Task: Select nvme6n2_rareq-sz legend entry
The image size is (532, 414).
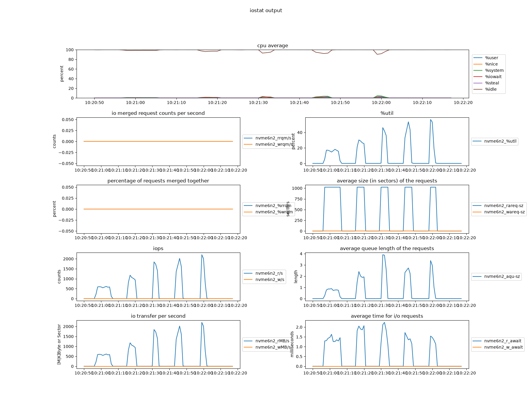Action: (498, 206)
